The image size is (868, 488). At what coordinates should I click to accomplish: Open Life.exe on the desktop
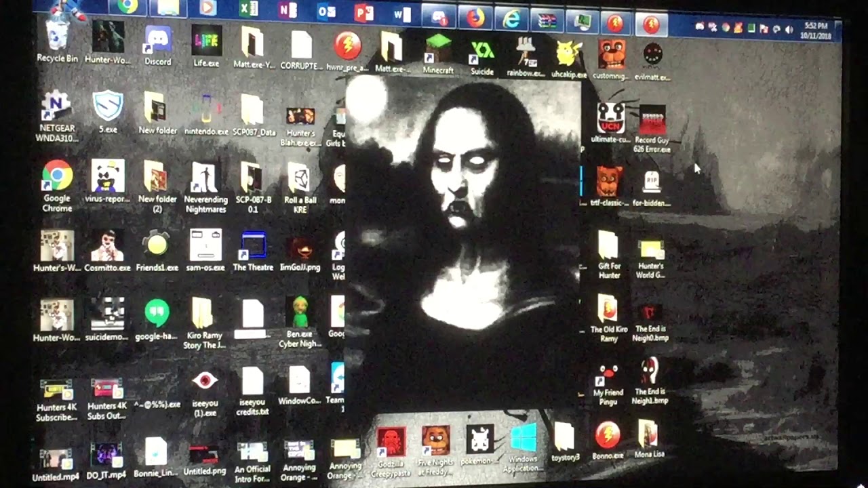tap(206, 45)
